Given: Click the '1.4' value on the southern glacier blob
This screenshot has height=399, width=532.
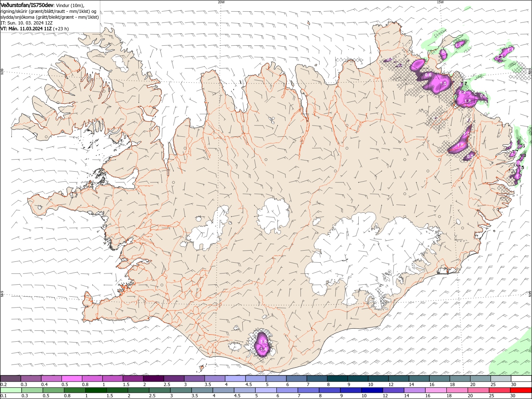Looking at the screenshot, I should pyautogui.click(x=263, y=350).
